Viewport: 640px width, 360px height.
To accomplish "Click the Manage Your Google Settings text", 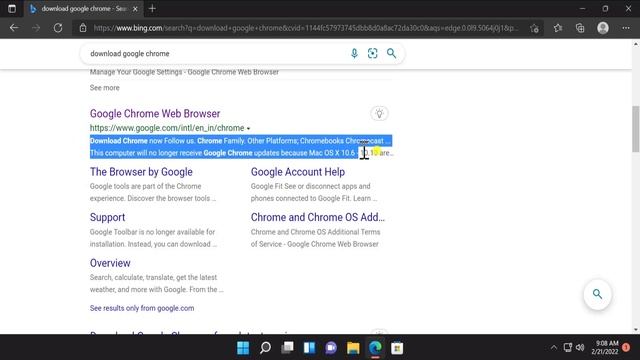I will coord(184,72).
